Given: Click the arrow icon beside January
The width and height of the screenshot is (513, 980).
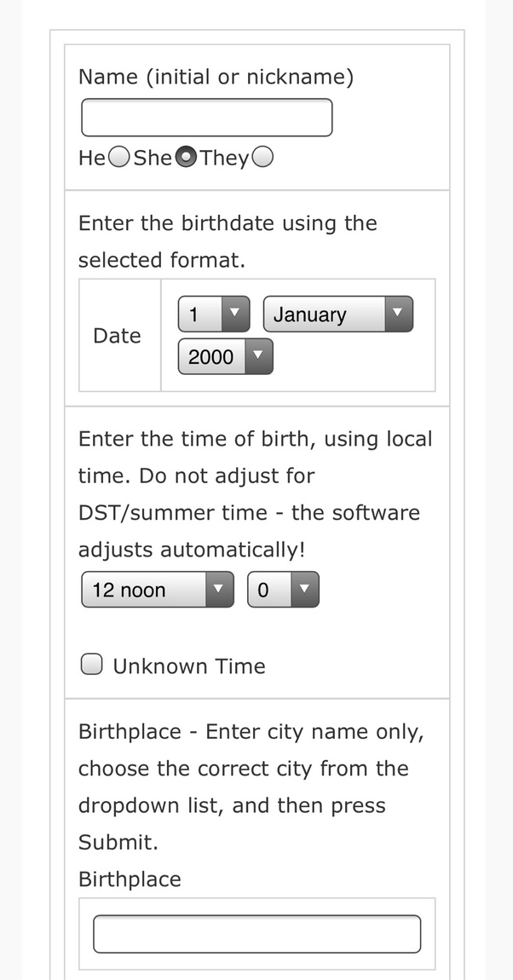Looking at the screenshot, I should [x=398, y=314].
